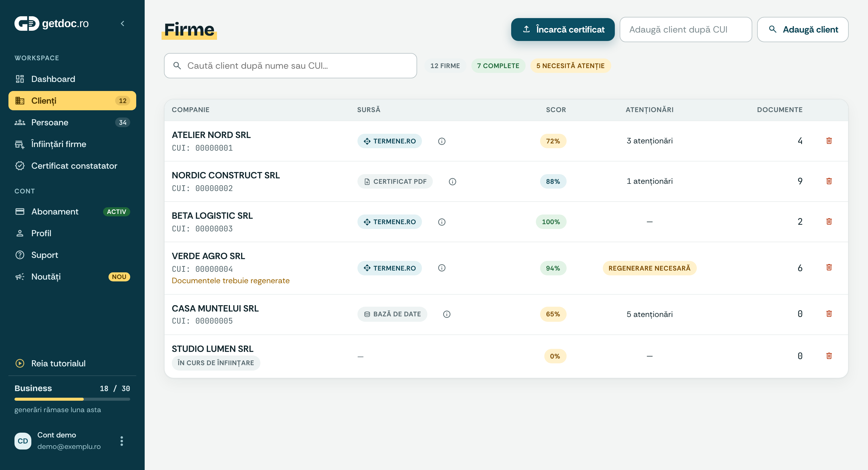The image size is (868, 470).
Task: Collapse the sidebar with the chevron arrow
Action: pos(123,23)
